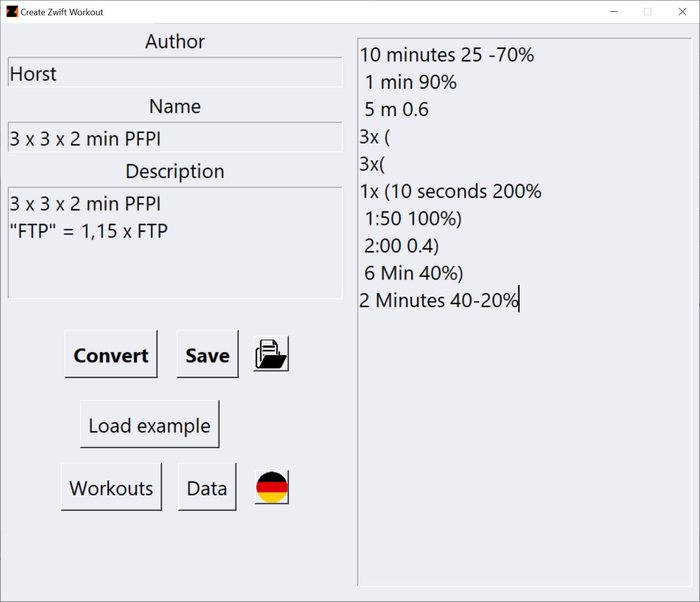Minimize the Create Zwift Workout window
Image resolution: width=700 pixels, height=602 pixels.
(613, 12)
